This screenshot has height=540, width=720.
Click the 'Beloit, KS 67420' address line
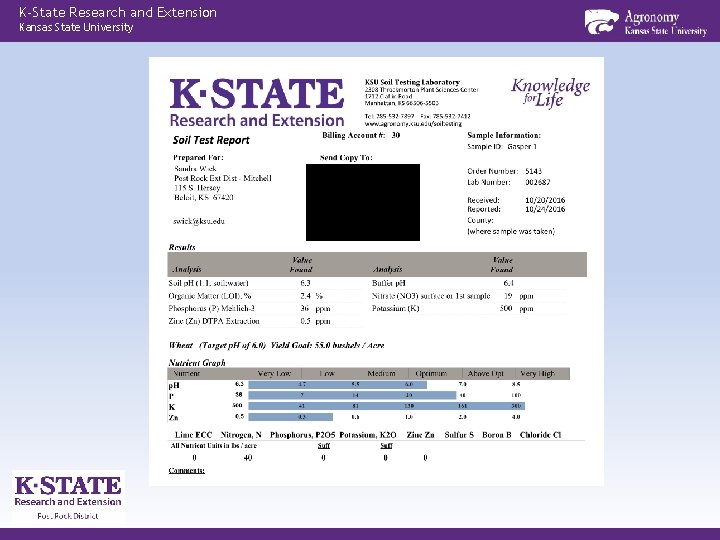(203, 197)
